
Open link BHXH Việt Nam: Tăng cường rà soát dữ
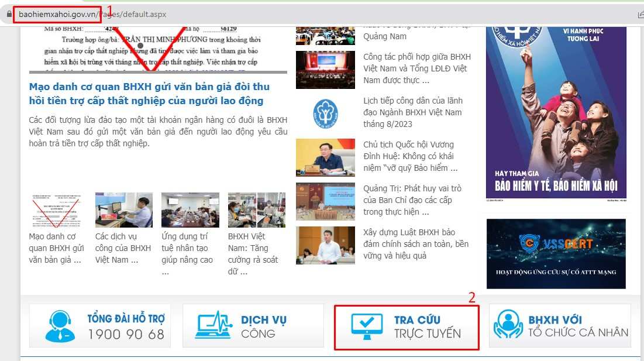tap(253, 254)
